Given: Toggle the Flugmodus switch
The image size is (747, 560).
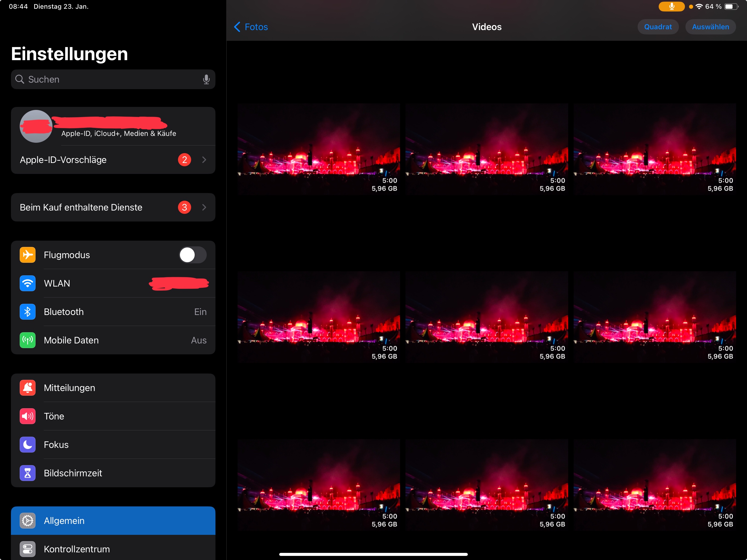Looking at the screenshot, I should click(192, 255).
